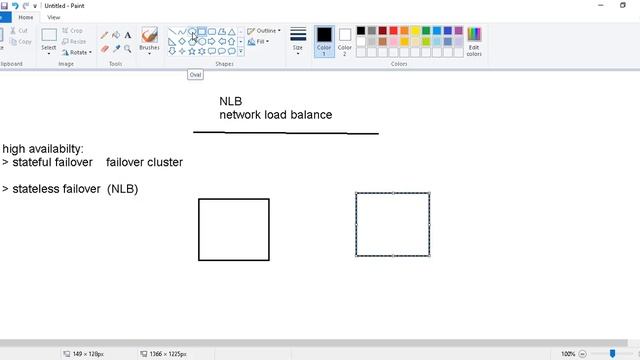Choose the Six-point star shape
Viewport: 640px width, 360px height.
pyautogui.click(x=202, y=51)
